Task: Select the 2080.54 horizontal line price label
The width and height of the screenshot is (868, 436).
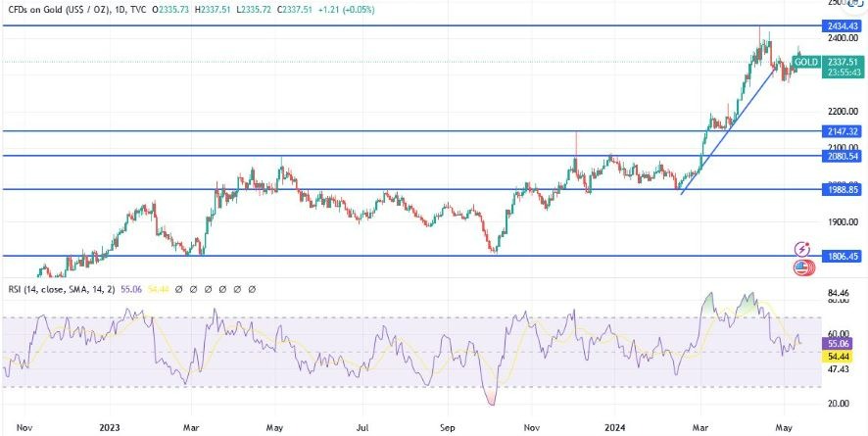Action: (x=841, y=156)
